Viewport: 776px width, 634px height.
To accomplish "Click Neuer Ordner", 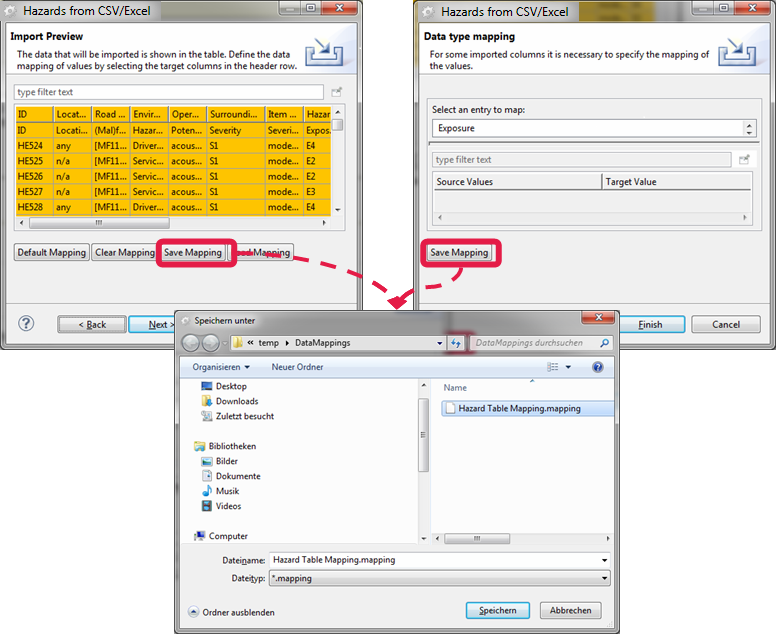I will coord(297,367).
